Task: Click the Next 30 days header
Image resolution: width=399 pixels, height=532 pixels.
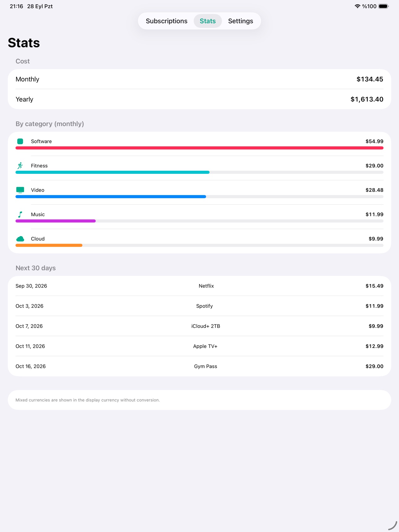Action: (36, 268)
